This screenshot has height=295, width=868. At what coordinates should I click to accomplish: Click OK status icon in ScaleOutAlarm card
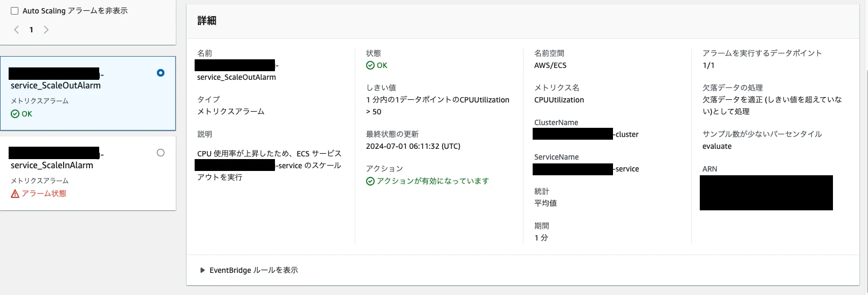15,114
